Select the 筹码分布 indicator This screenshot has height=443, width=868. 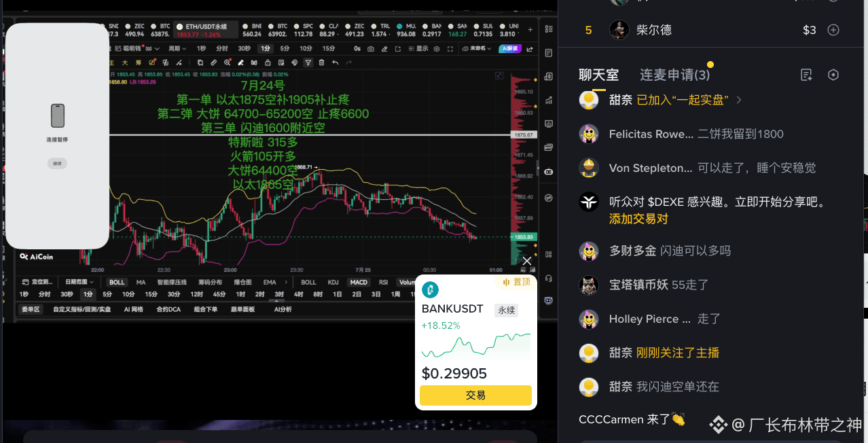pyautogui.click(x=210, y=282)
